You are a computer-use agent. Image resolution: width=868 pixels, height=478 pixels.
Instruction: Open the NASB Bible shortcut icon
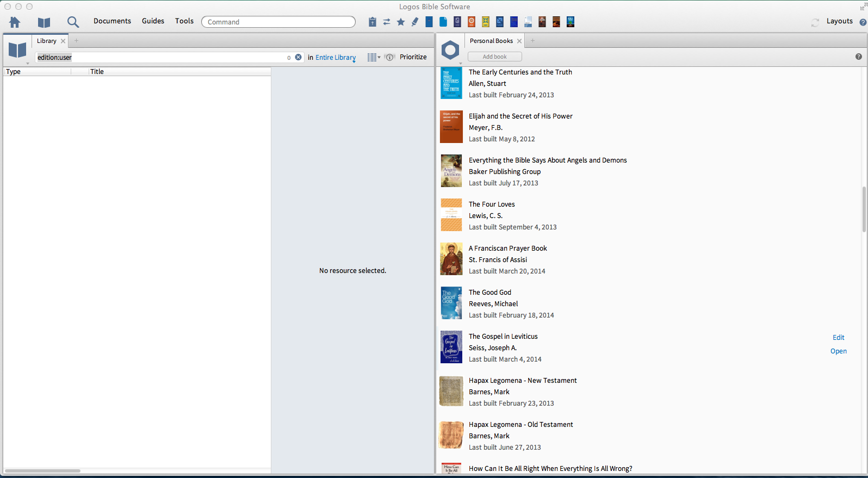[500, 22]
